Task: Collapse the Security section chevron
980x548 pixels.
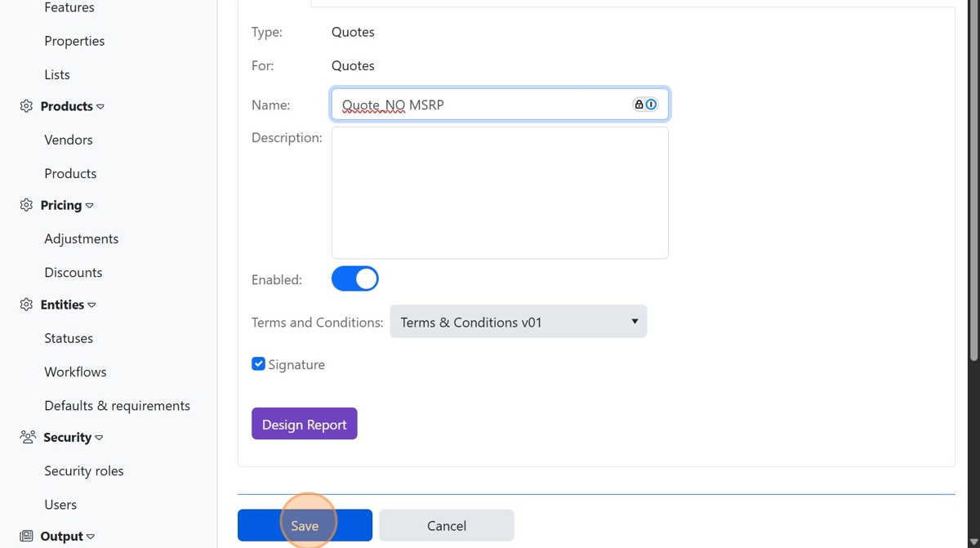Action: coord(99,438)
